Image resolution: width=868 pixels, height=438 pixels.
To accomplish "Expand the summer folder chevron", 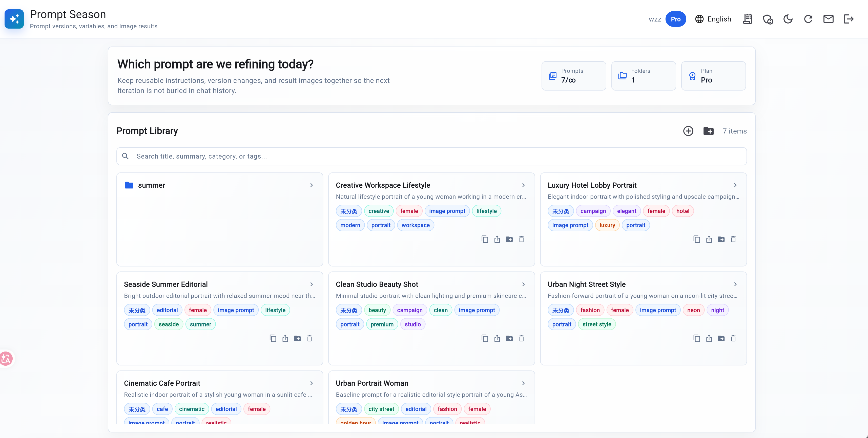I will [312, 185].
